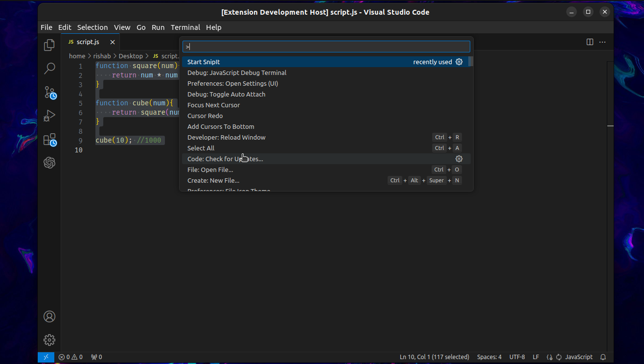The width and height of the screenshot is (644, 364).
Task: Open the Run and Debug view icon
Action: pyautogui.click(x=49, y=116)
